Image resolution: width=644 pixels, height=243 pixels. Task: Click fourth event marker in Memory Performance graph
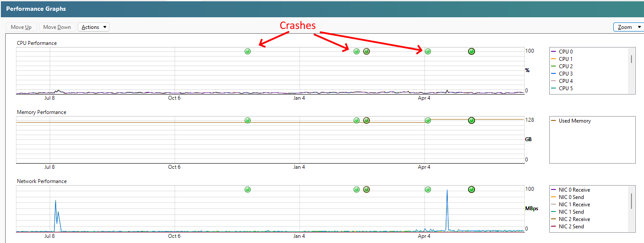pyautogui.click(x=428, y=120)
